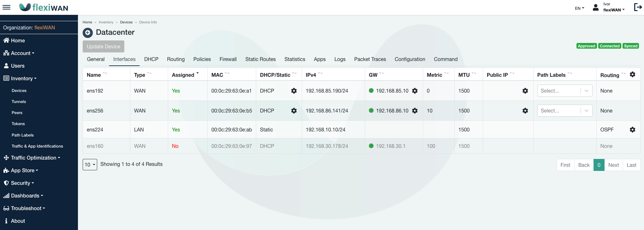Click the user profile icon
The image size is (644, 230).
coord(595,7)
